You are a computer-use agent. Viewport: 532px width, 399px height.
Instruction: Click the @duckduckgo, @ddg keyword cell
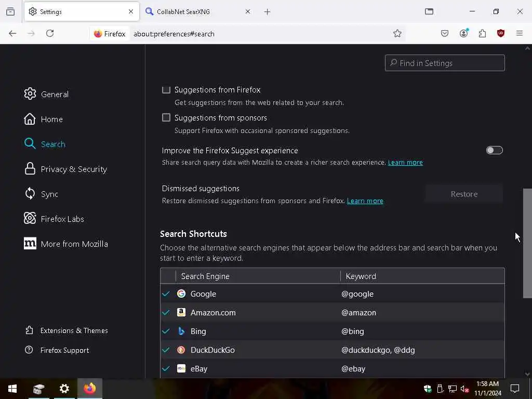tap(378, 350)
